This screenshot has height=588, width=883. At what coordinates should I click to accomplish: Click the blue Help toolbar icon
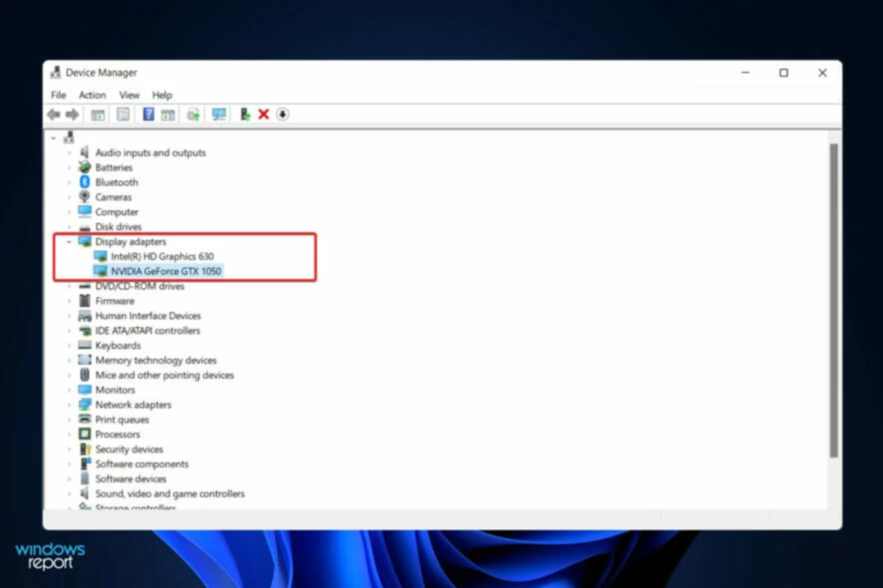(x=148, y=115)
